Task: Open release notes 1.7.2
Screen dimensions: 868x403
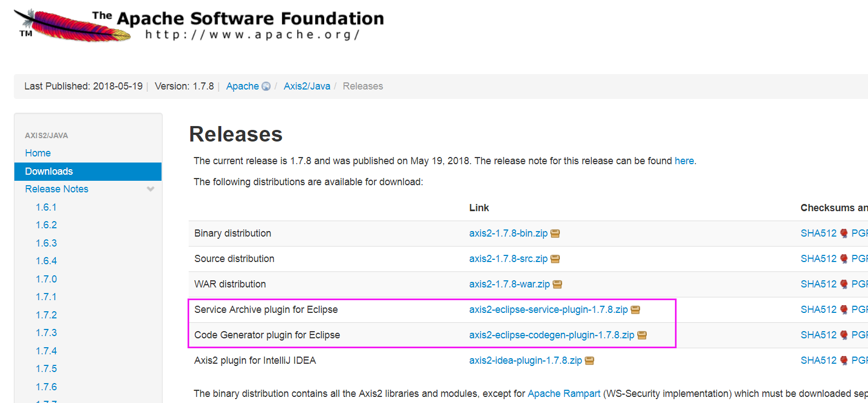Action: [x=46, y=315]
